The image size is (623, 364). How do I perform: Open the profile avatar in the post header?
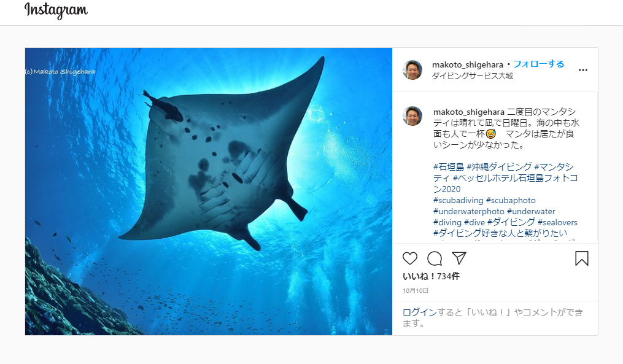(412, 70)
